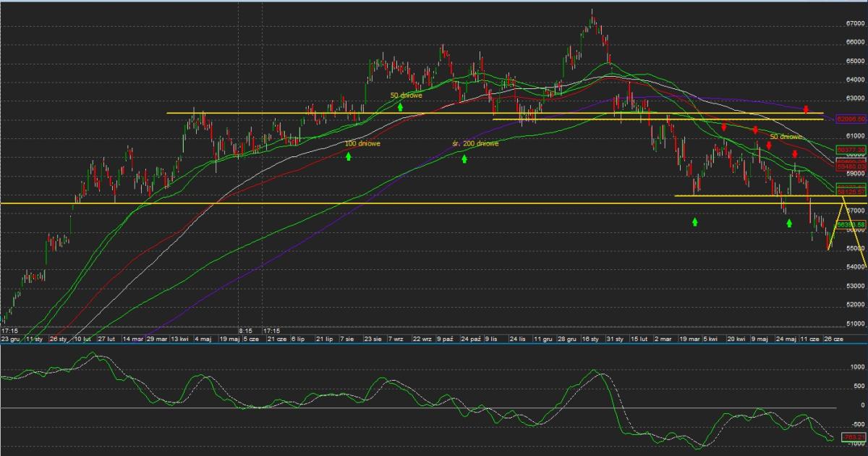Click the '16 sty' date on time axis
Screen dimensions: 868x456
click(x=590, y=338)
